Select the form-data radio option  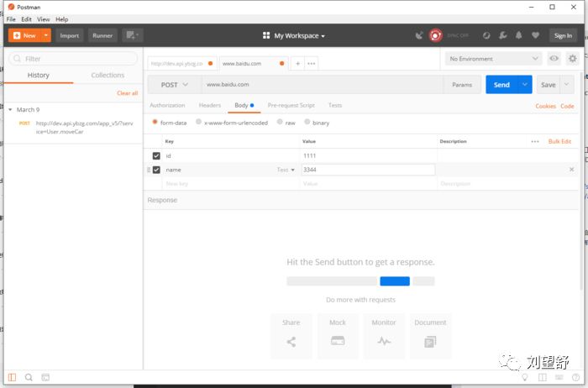point(155,122)
